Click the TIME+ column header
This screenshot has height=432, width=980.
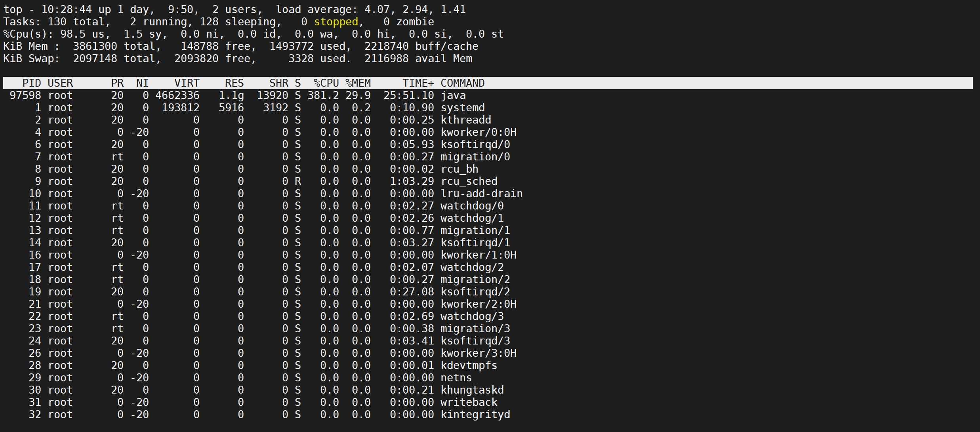coord(418,83)
